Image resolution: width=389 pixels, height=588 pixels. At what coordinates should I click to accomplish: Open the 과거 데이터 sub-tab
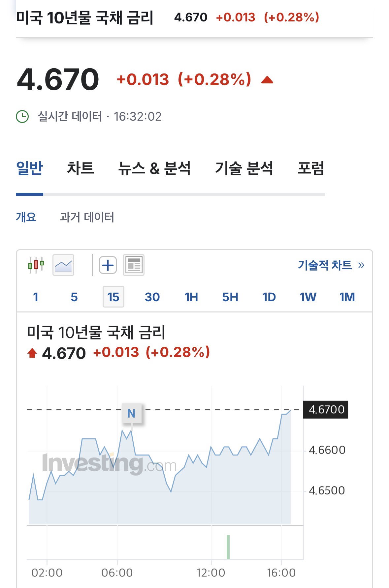click(x=87, y=217)
